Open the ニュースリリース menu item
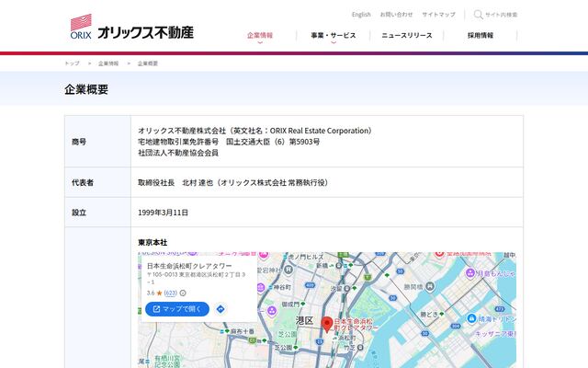Image resolution: width=588 pixels, height=368 pixels. click(407, 35)
